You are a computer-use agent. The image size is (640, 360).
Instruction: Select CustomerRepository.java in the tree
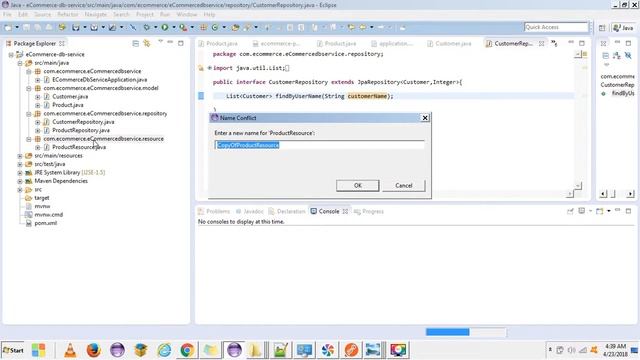[x=83, y=122]
